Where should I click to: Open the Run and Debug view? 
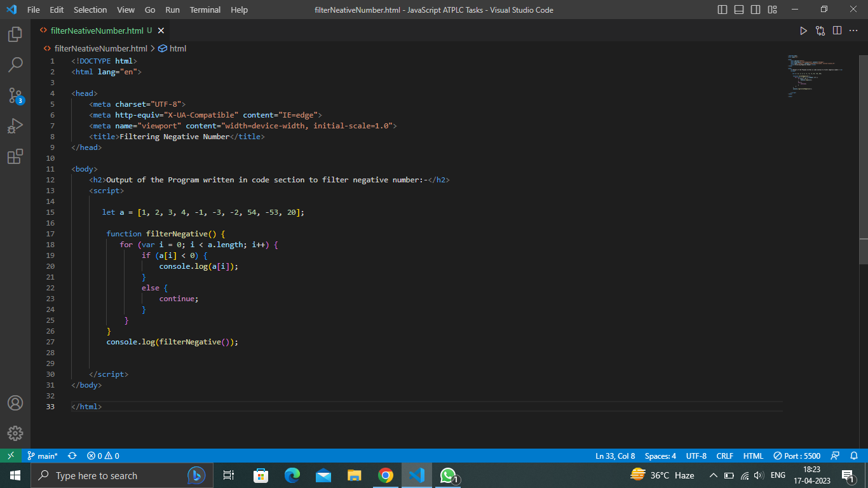[x=15, y=126]
